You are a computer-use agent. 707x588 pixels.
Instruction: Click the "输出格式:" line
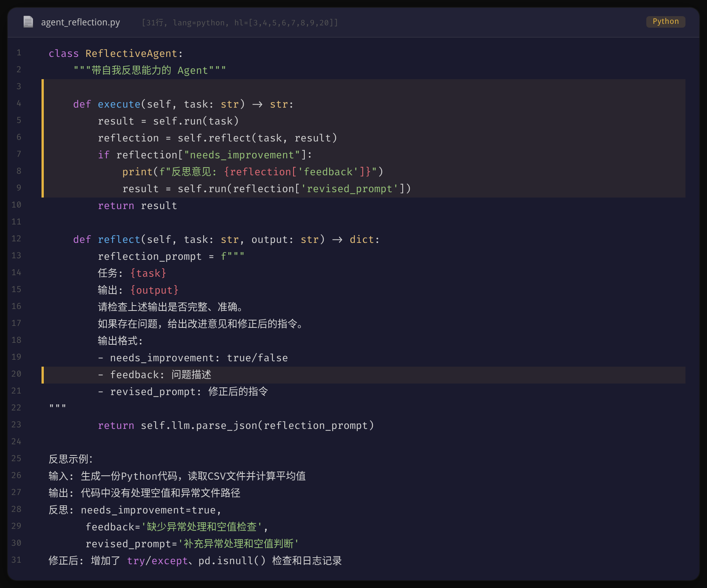pos(120,341)
